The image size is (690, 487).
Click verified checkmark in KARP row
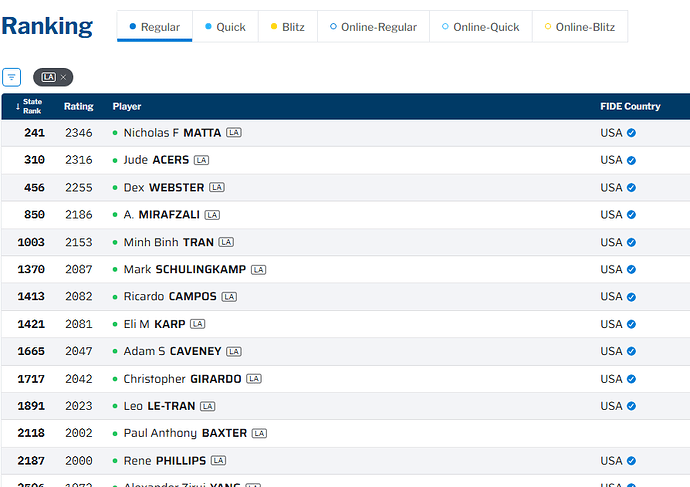tap(631, 324)
